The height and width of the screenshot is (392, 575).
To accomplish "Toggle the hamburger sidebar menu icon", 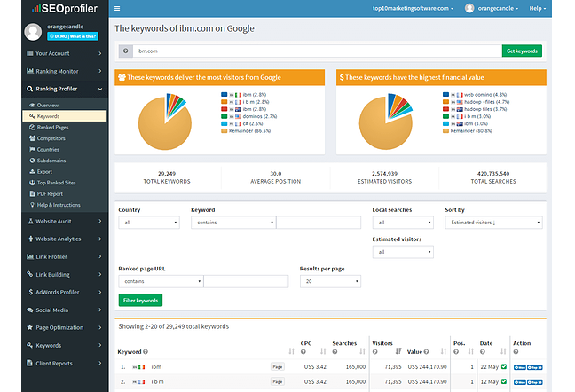I will click(x=117, y=9).
